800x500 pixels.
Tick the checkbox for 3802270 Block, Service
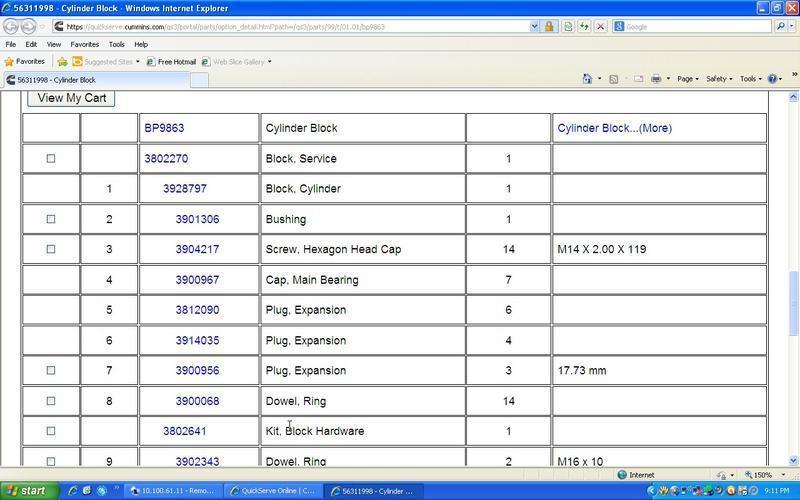coord(51,159)
